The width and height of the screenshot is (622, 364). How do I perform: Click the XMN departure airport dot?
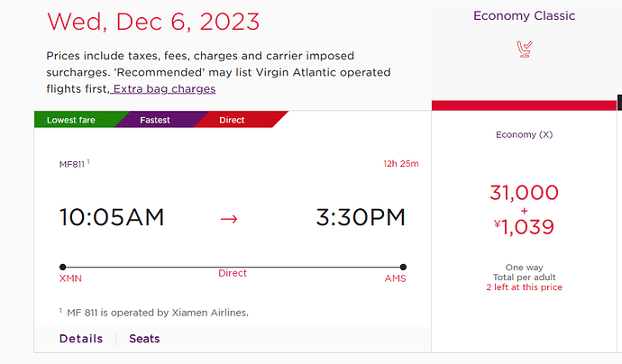[x=63, y=267]
